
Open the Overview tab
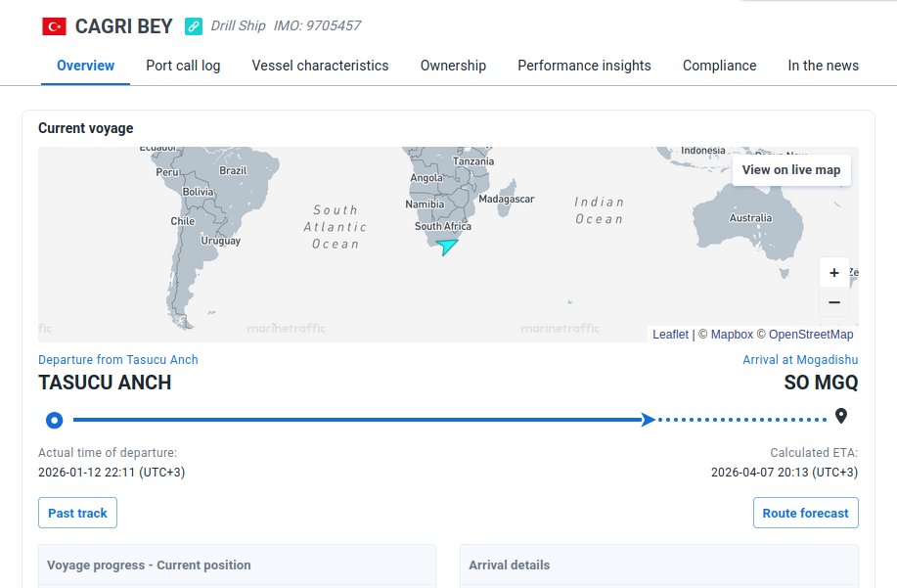[85, 66]
